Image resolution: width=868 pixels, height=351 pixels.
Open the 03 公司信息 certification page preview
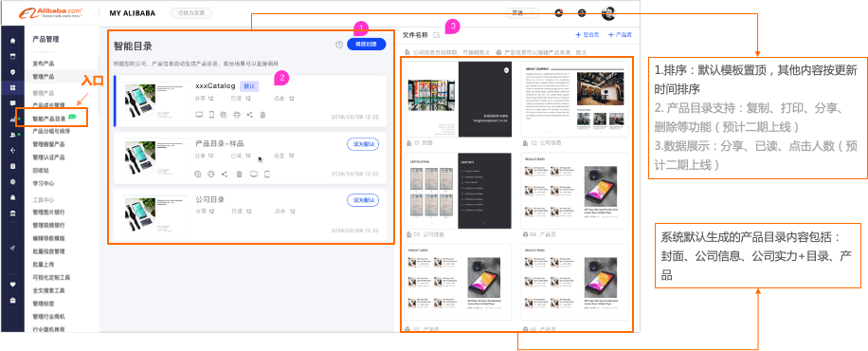pyautogui.click(x=459, y=191)
